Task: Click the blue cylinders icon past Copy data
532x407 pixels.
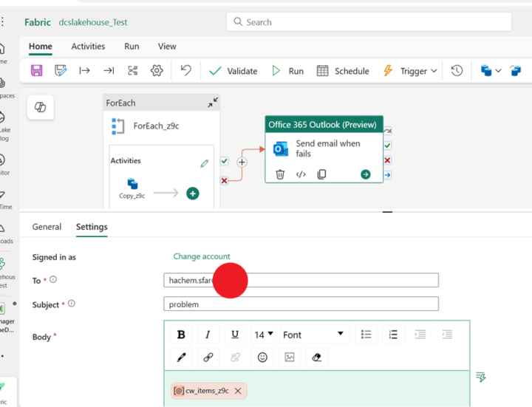Action: 516,71
